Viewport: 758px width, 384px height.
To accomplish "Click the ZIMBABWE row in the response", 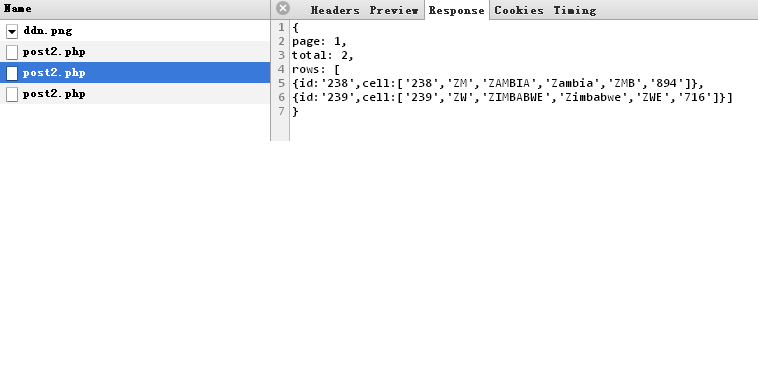I will click(x=512, y=98).
